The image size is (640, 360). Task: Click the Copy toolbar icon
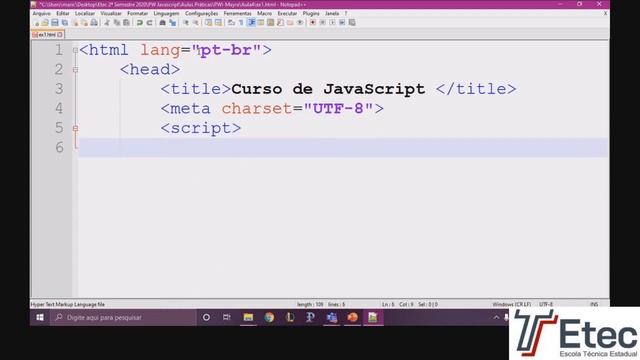(x=117, y=23)
